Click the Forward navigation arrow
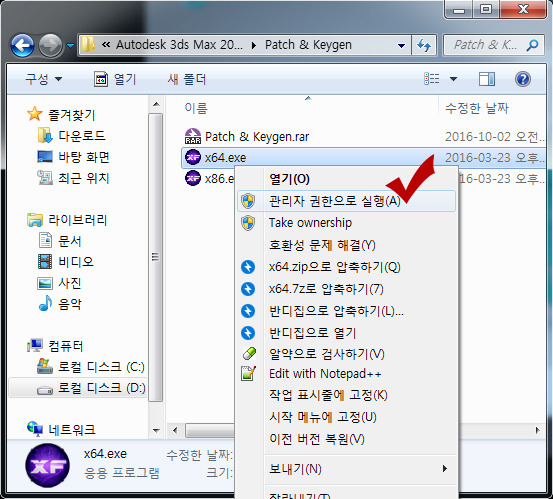This screenshot has height=499, width=553. pyautogui.click(x=50, y=45)
